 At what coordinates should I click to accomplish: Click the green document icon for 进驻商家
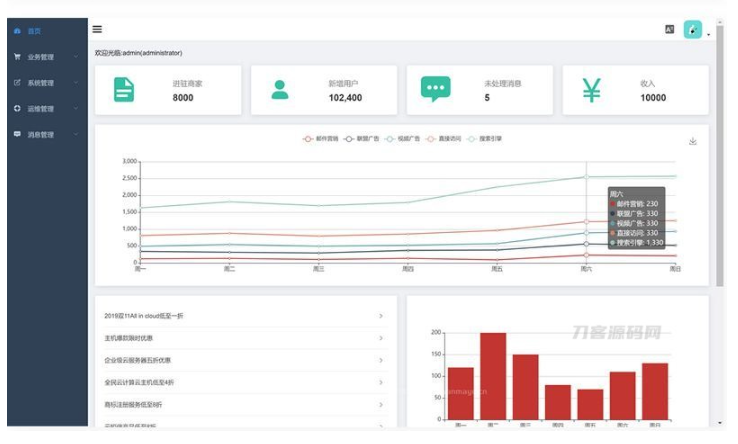[x=124, y=90]
